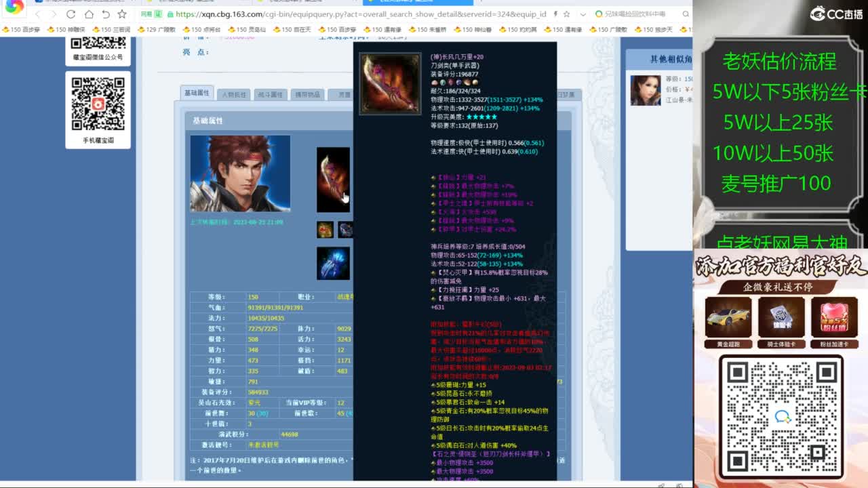
Task: Click the 老妖估价流程 overlay title
Action: 779,62
